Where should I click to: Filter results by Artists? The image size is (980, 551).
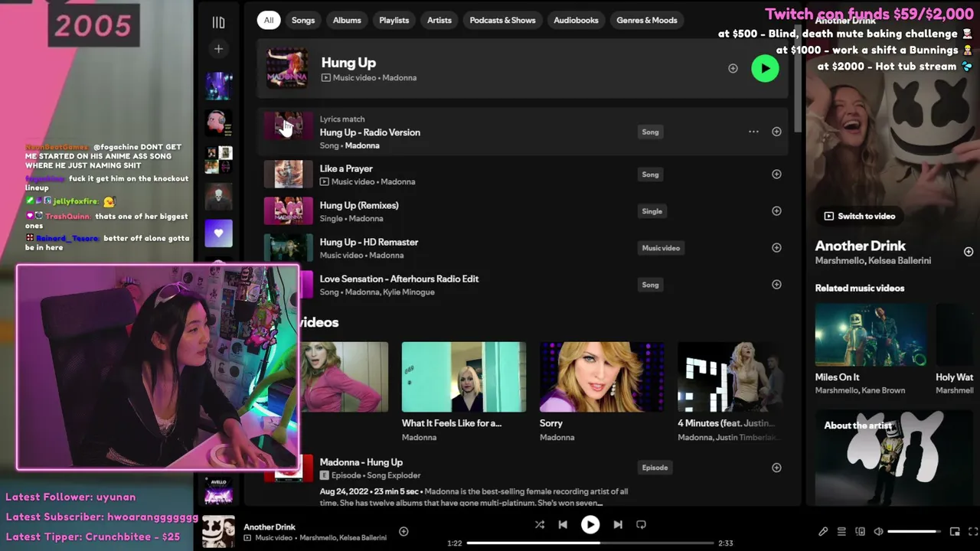439,20
